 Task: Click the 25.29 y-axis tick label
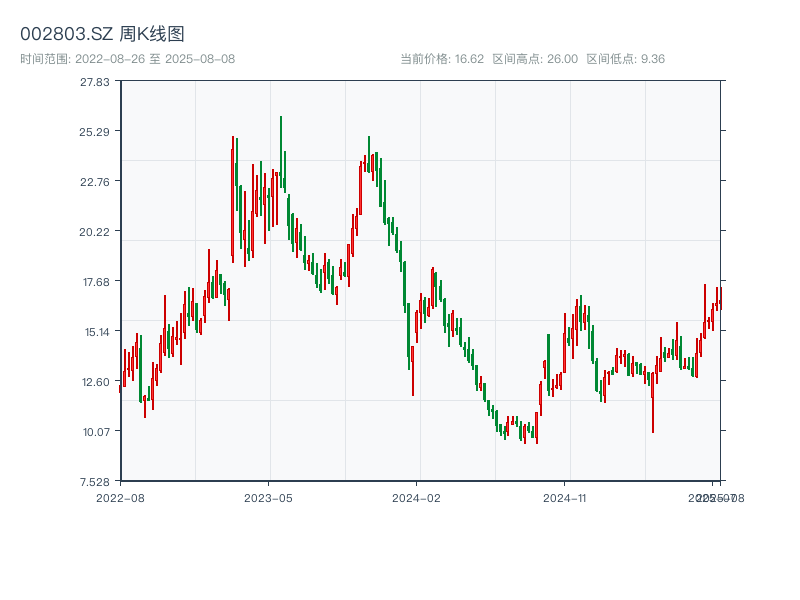[x=96, y=132]
